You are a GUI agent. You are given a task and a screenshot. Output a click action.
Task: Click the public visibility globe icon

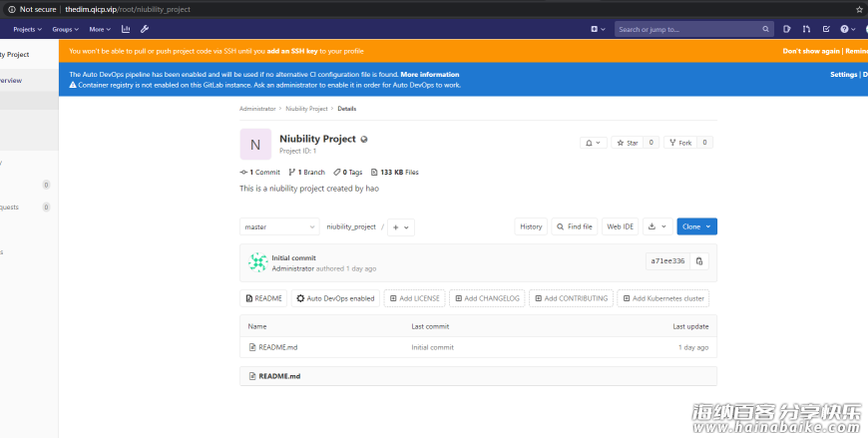364,139
